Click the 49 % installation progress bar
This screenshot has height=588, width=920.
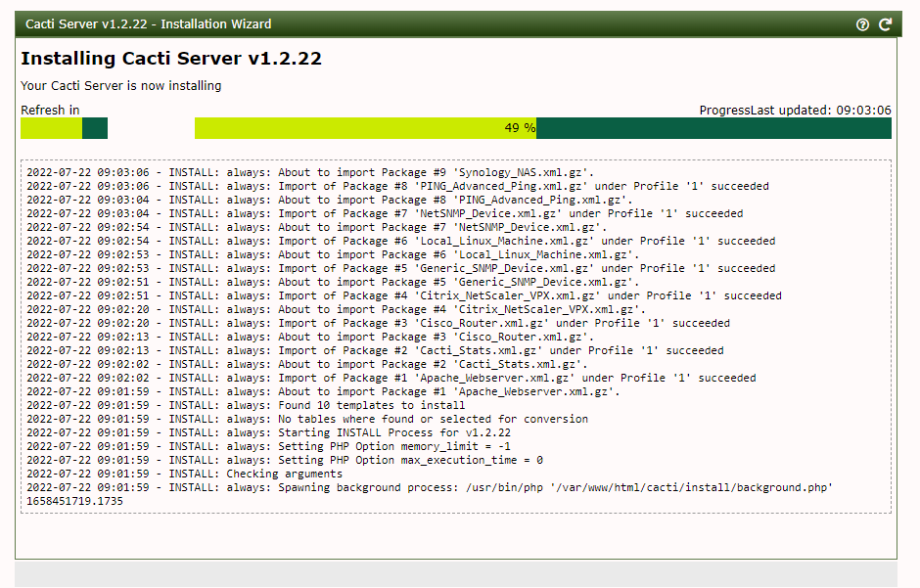coord(543,128)
